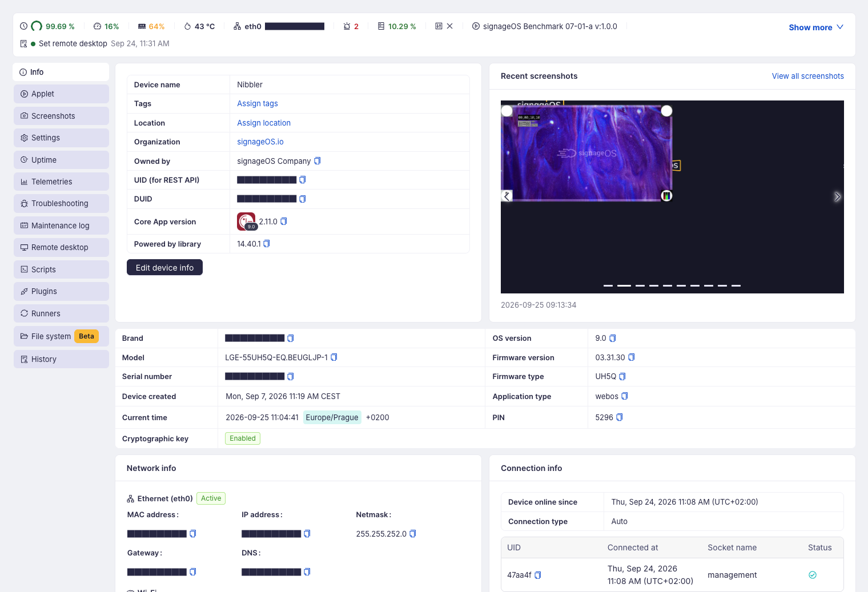Expand the status bar with Show more
This screenshot has width=868, height=592.
click(x=816, y=27)
